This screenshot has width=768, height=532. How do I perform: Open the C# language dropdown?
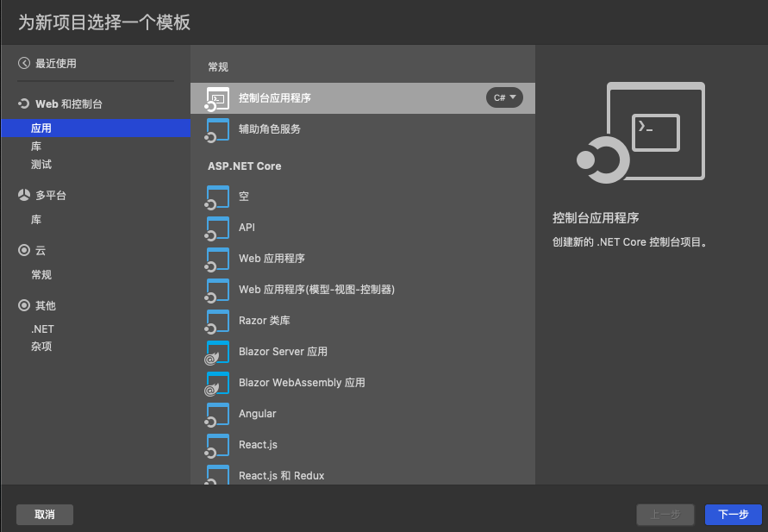[x=504, y=97]
